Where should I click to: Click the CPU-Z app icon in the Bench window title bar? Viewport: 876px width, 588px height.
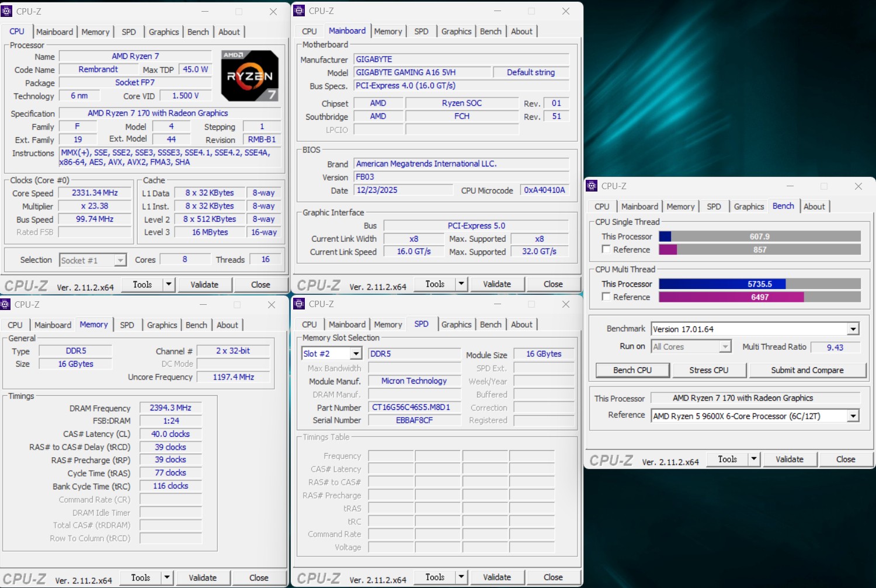point(592,186)
